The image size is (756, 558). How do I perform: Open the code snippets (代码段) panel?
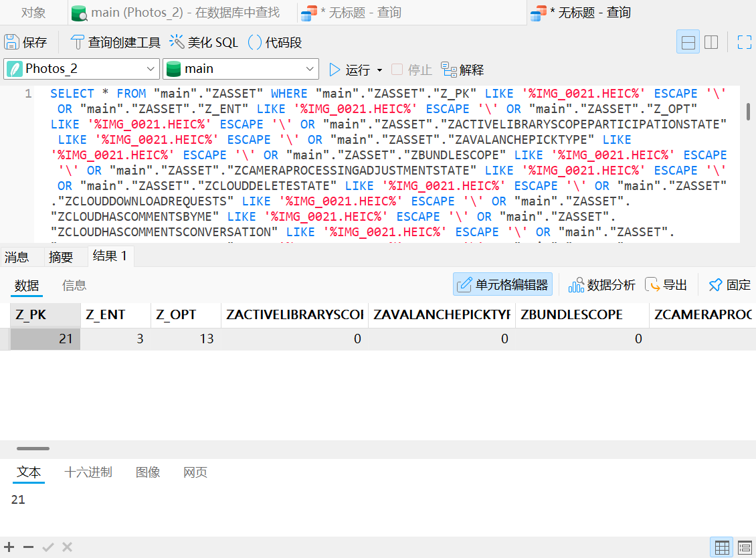[275, 42]
